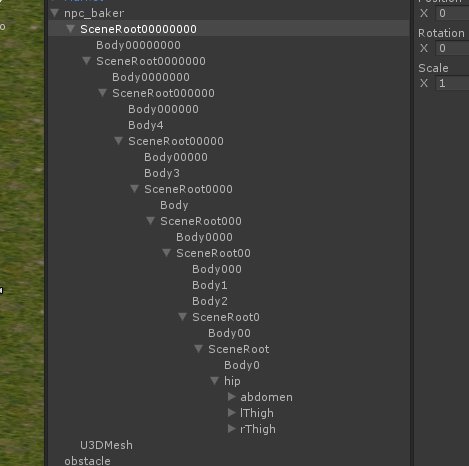This screenshot has width=469, height=466.
Task: Click the Scale X value field
Action: click(452, 83)
